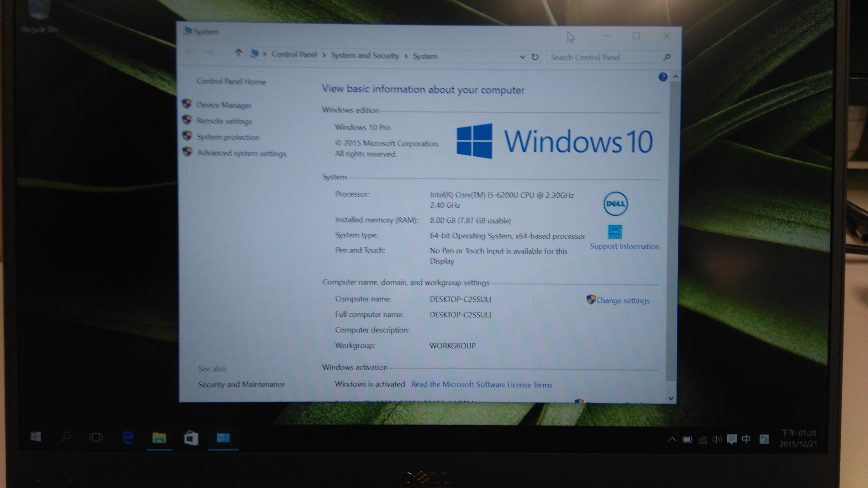
Task: Open Advanced system settings
Action: point(242,153)
